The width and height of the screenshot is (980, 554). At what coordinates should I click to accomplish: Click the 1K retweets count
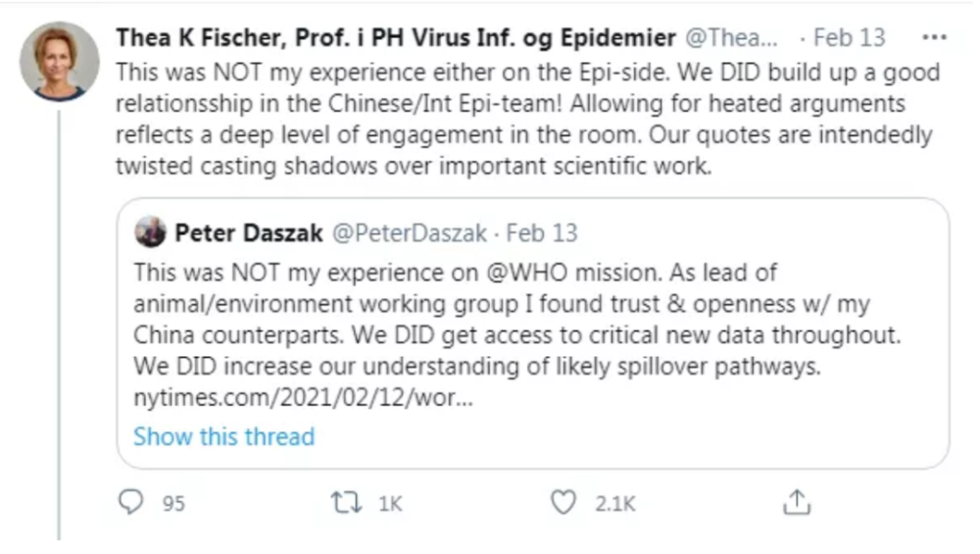[x=389, y=504]
